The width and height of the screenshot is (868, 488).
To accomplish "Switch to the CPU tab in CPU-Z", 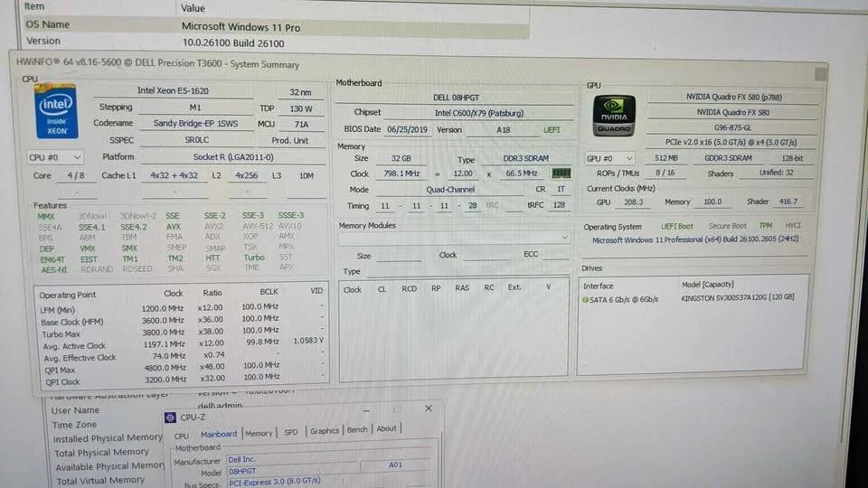I will pos(182,436).
